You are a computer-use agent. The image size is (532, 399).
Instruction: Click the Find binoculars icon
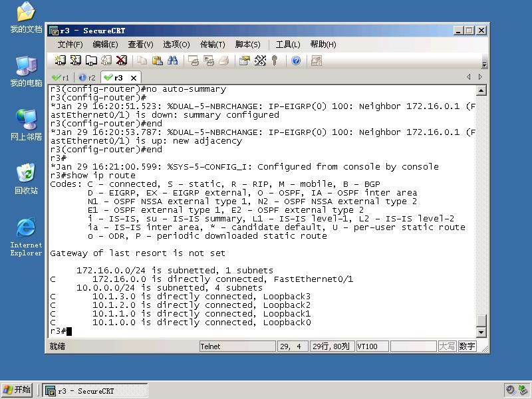coord(172,61)
